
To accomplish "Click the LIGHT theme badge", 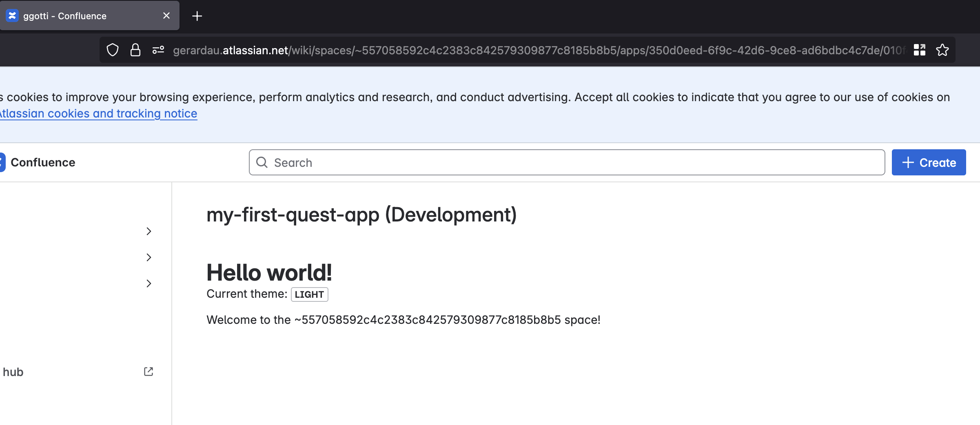I will [309, 294].
